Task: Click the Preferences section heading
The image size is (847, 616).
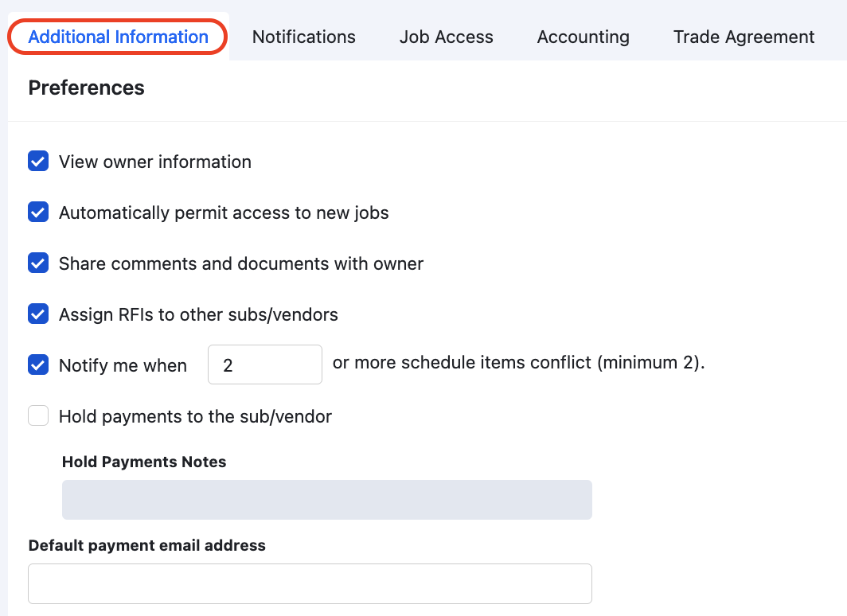Action: point(87,88)
